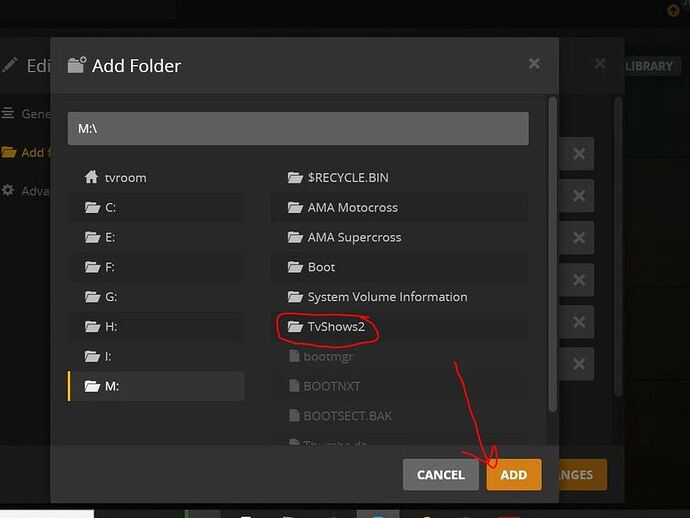
Task: Click folder icon beside AMA Supercross
Action: tap(295, 237)
